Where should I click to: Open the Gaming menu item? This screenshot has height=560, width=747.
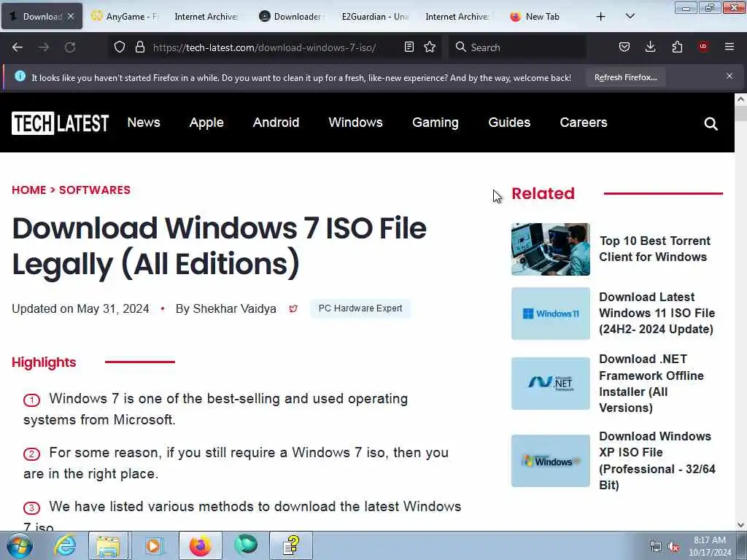point(435,122)
